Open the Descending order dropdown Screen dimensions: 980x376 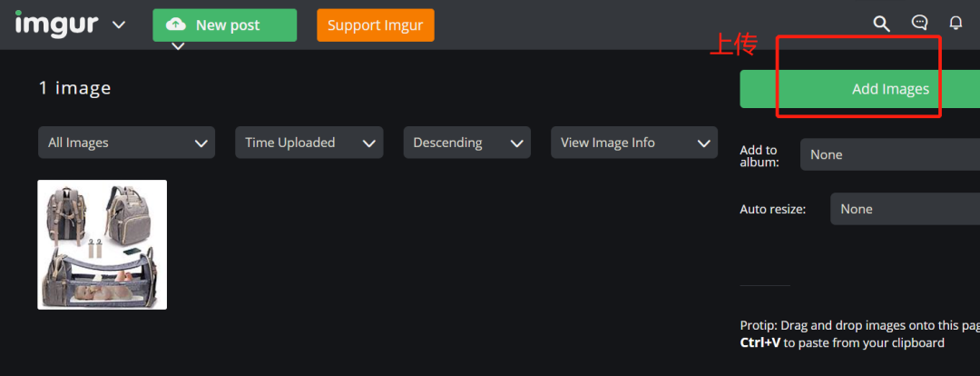(467, 143)
